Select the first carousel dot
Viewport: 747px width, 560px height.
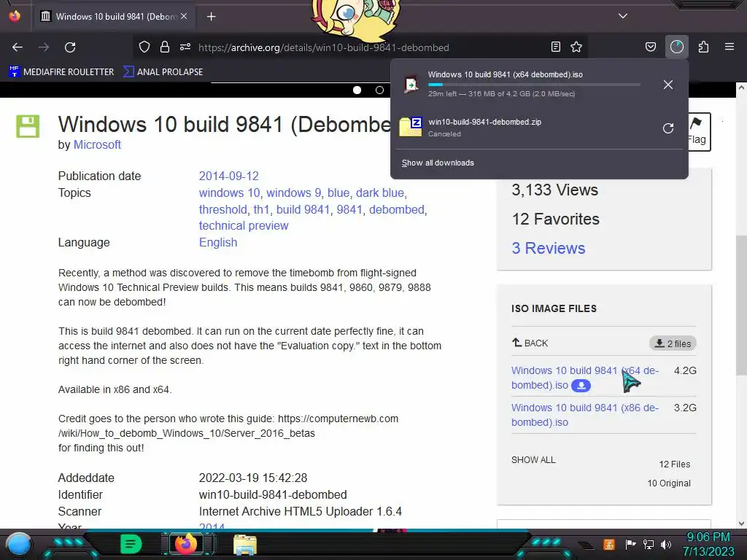357,90
